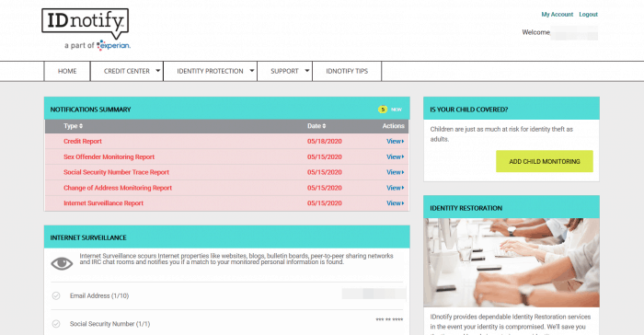This screenshot has width=644, height=335.
Task: Click the Notifications Summary header
Action: (x=226, y=109)
